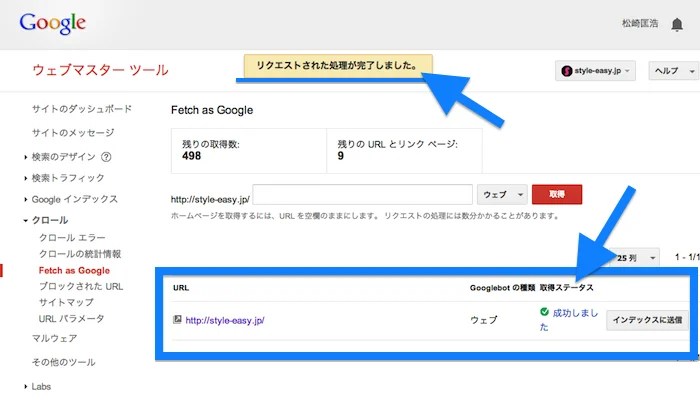Screen dimensions: 700x401
Task: Open サイトのダッシュボード in sidebar
Action: tap(82, 109)
